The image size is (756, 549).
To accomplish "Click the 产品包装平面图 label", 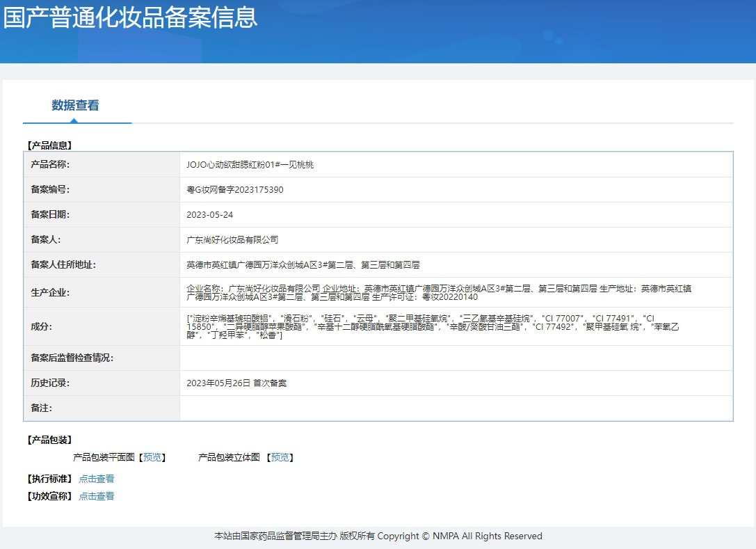I will point(104,457).
